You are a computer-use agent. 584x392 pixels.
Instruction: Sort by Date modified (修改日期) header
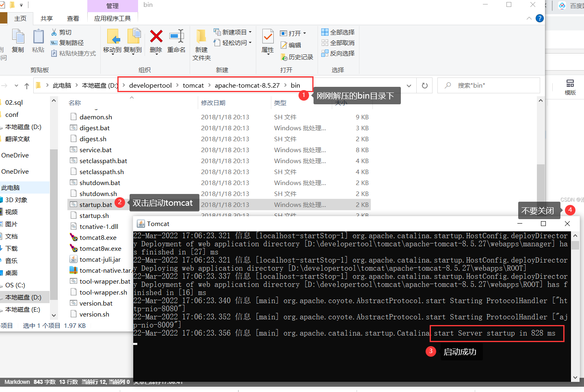click(x=213, y=103)
